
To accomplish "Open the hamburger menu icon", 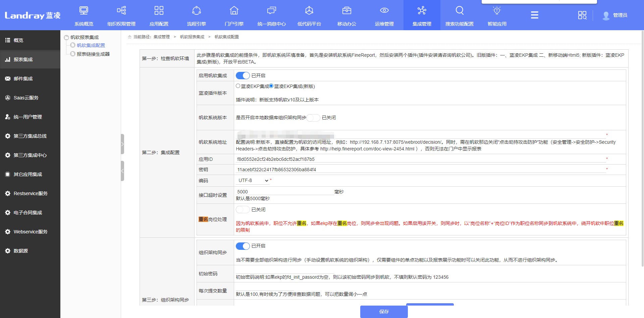I will [x=535, y=15].
